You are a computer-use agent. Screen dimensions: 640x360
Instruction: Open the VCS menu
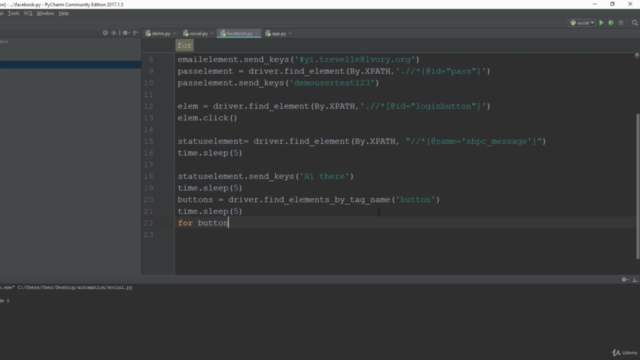pyautogui.click(x=28, y=13)
